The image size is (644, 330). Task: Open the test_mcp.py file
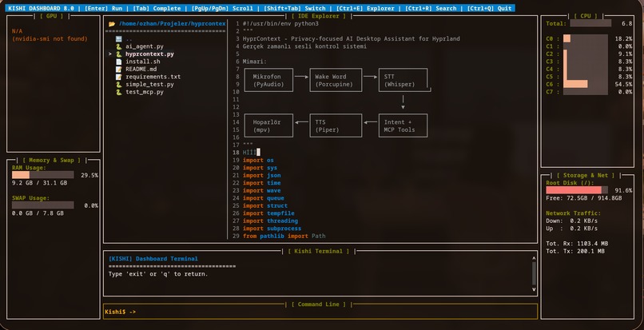click(x=145, y=92)
